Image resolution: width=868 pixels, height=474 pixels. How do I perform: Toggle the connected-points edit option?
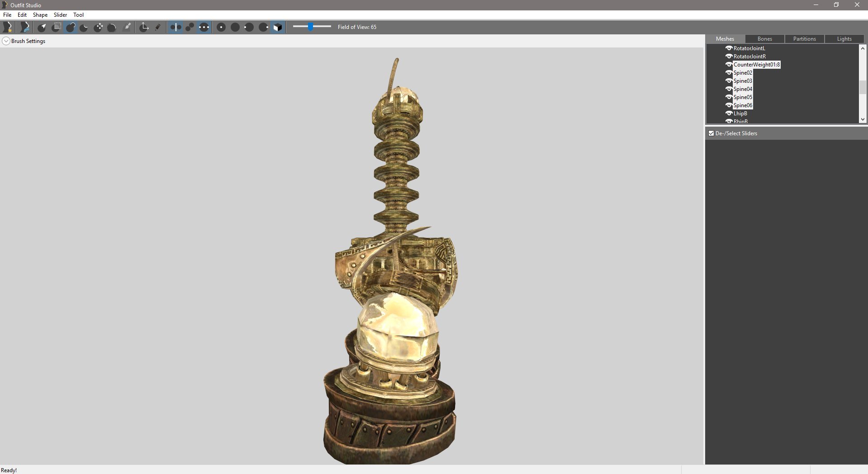click(x=190, y=27)
